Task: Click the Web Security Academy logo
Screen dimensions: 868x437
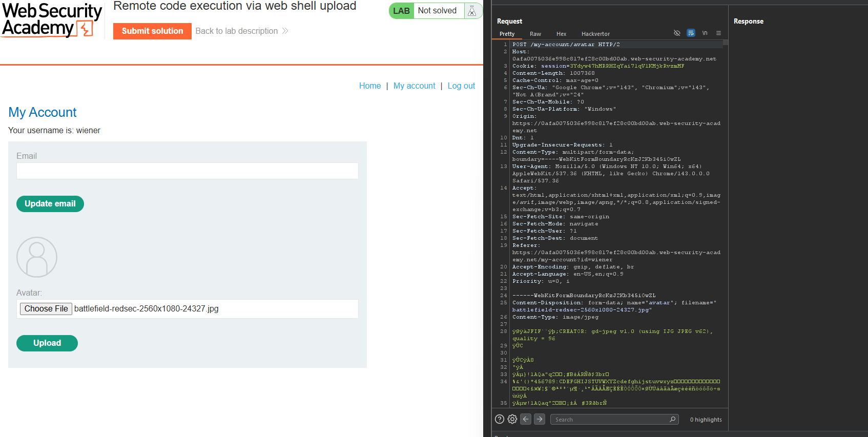Action: click(52, 19)
